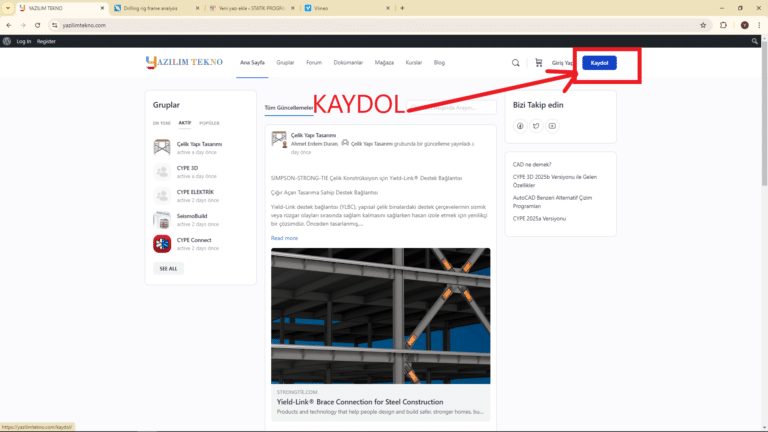
Task: Follow on Facebook via social icon
Action: [520, 126]
